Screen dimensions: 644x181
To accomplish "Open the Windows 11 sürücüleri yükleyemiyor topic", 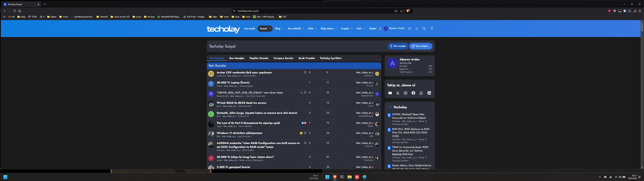I will [239, 133].
